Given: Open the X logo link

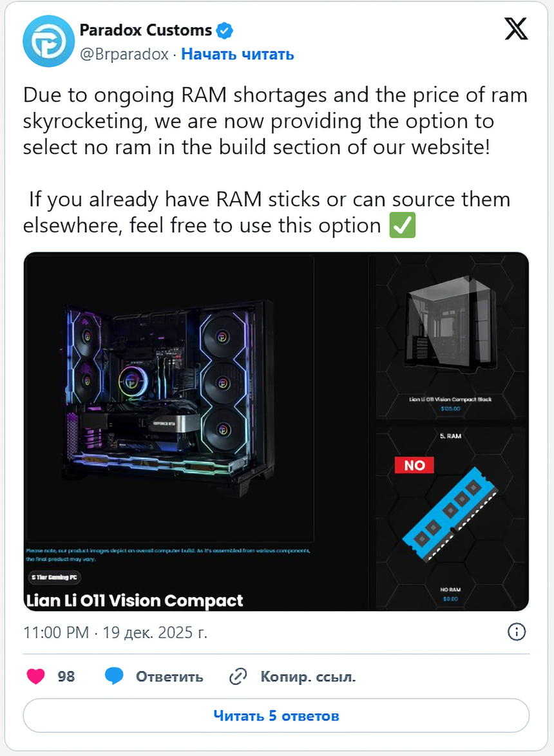Looking at the screenshot, I should click(x=516, y=28).
